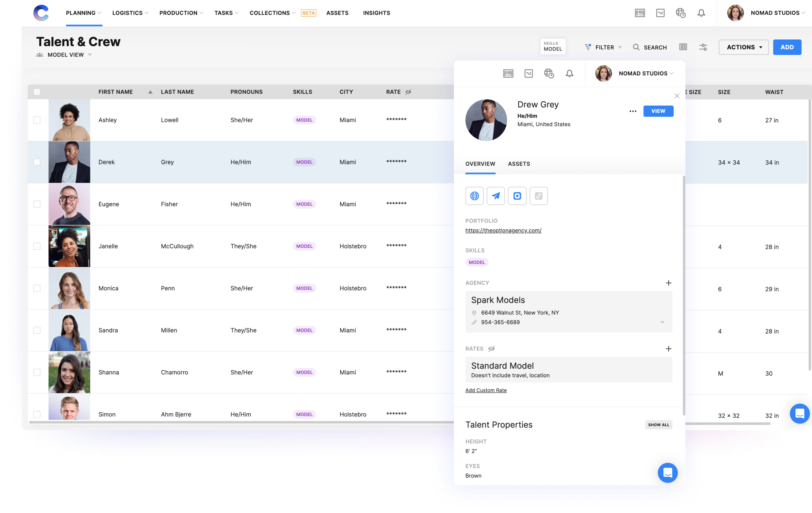Screen dimensions: 812x513
Task: Open the chat support bubble in panel
Action: point(667,473)
